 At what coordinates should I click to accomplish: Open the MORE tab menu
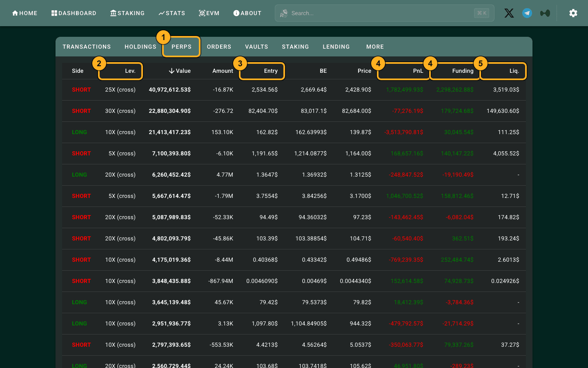(375, 47)
